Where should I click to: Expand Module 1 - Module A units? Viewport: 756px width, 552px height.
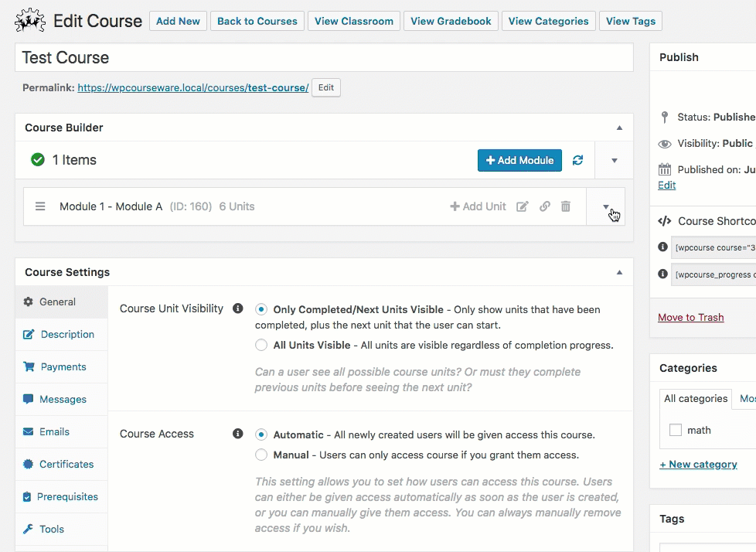pyautogui.click(x=606, y=207)
